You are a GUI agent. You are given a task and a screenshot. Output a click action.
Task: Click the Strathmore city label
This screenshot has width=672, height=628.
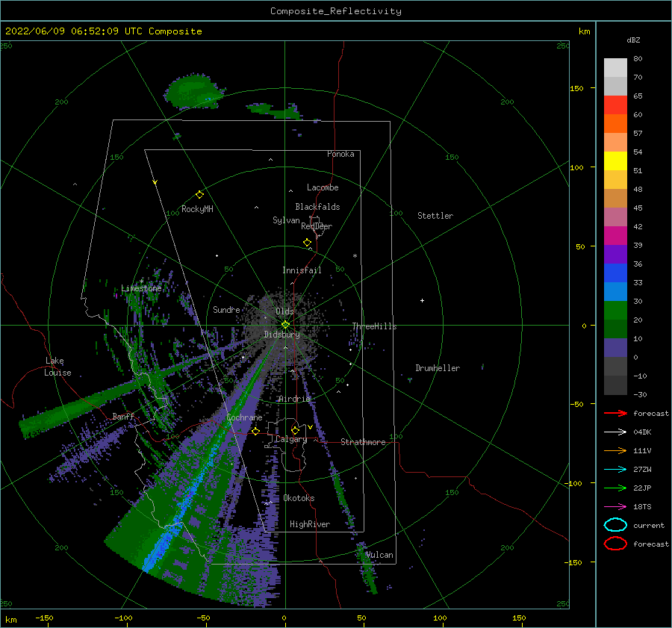click(x=363, y=442)
